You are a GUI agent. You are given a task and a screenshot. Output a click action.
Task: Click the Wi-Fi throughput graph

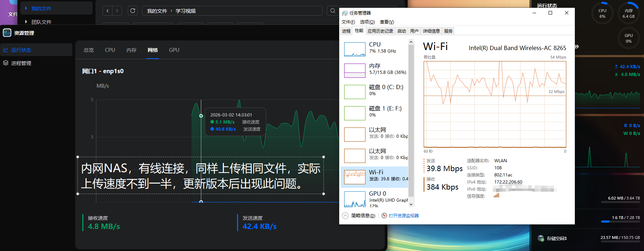495,104
